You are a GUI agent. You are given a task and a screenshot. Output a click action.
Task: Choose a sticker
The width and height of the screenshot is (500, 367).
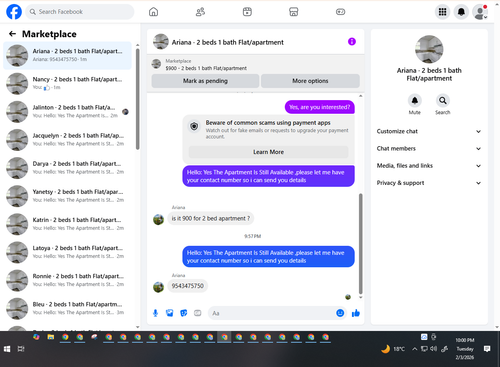[x=184, y=313]
